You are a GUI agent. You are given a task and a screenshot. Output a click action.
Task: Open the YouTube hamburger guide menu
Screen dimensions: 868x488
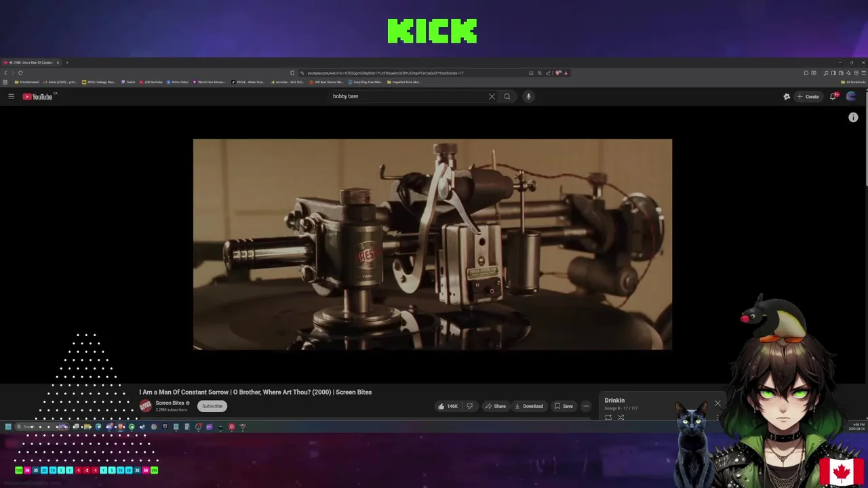point(11,96)
